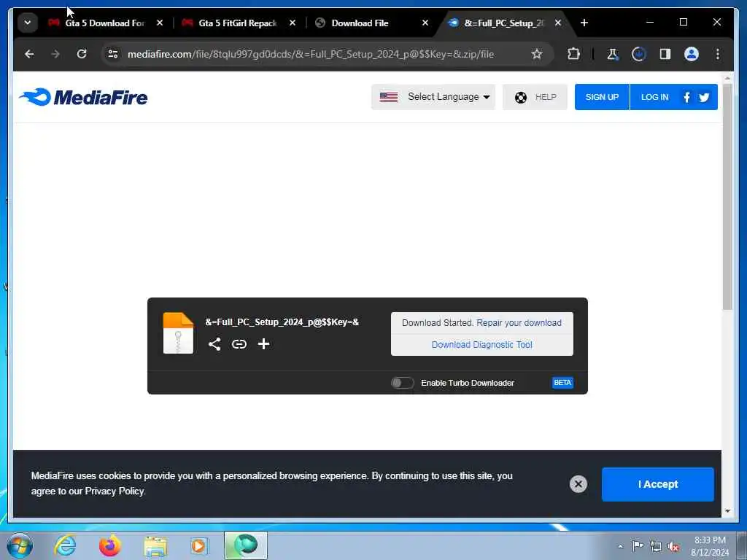Enable the Turbo Downloader toggle
This screenshot has height=560, width=747.
click(x=403, y=383)
